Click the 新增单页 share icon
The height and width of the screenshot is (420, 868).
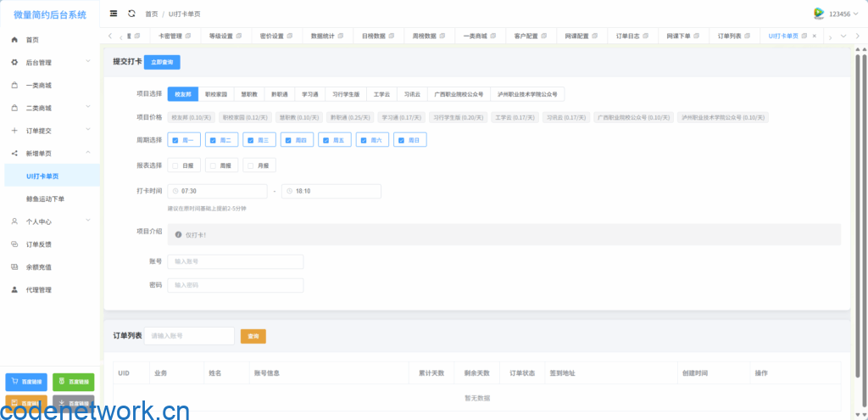[14, 154]
